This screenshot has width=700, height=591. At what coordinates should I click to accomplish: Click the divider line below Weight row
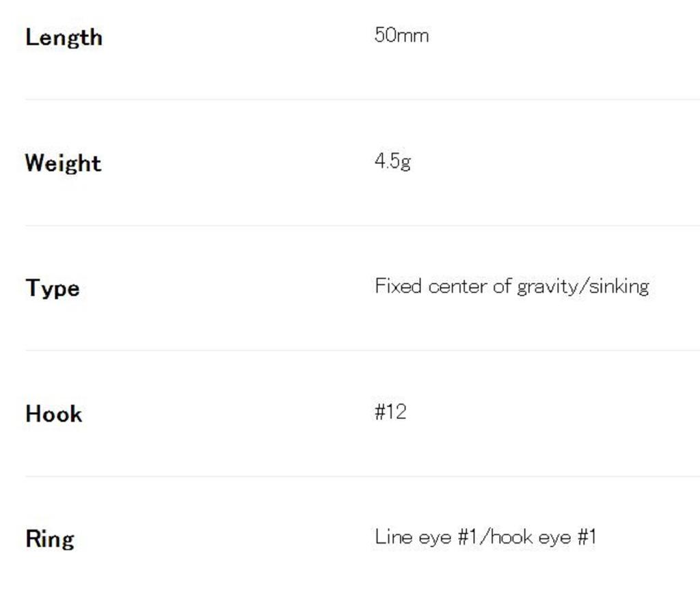coord(362,225)
